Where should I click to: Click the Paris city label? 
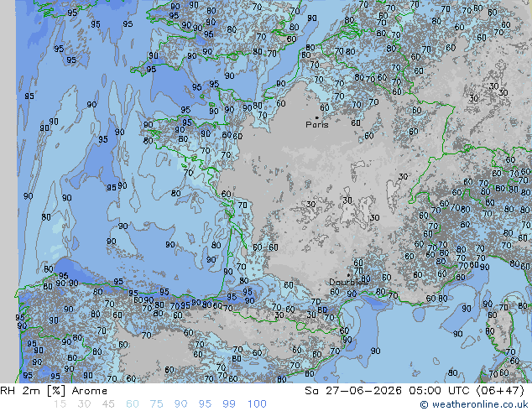(x=317, y=125)
